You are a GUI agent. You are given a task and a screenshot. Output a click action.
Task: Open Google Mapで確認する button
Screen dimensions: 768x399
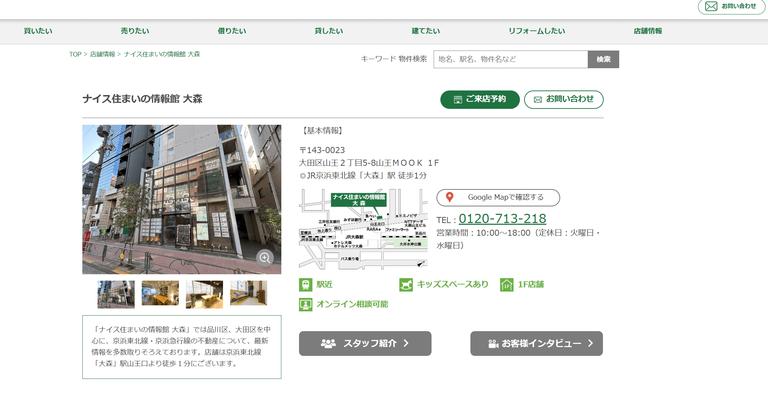[498, 197]
